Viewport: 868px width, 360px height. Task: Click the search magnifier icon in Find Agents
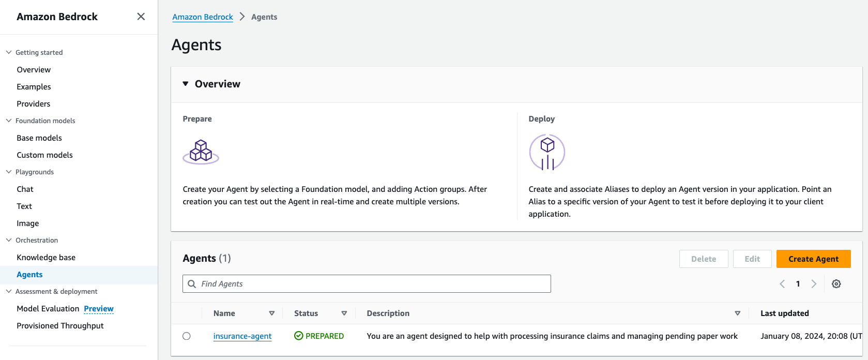192,284
